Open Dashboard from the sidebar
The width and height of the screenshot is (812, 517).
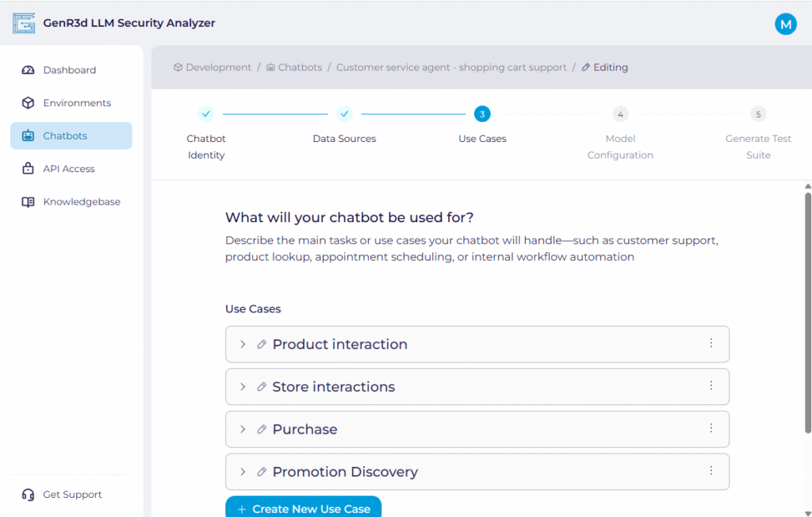pos(70,70)
